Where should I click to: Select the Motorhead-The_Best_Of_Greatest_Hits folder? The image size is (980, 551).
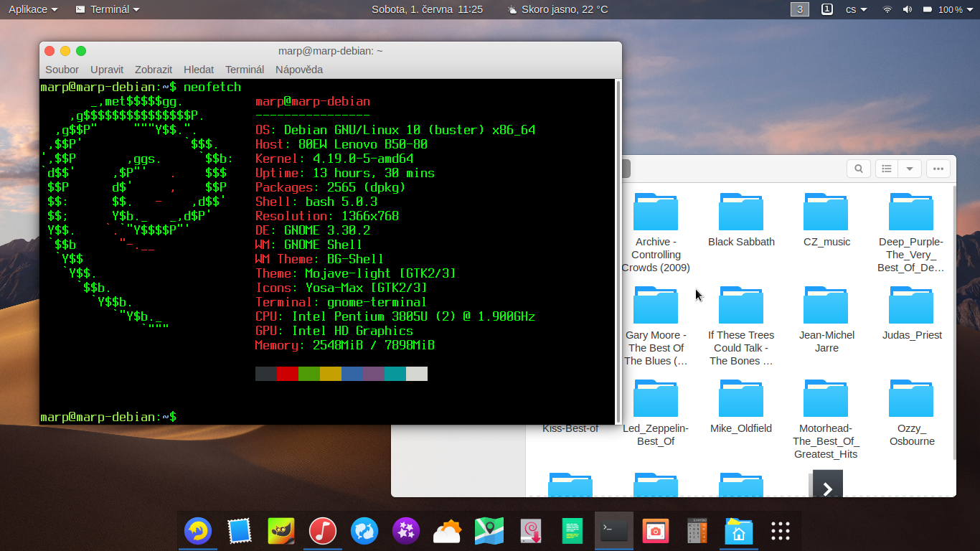pyautogui.click(x=826, y=419)
